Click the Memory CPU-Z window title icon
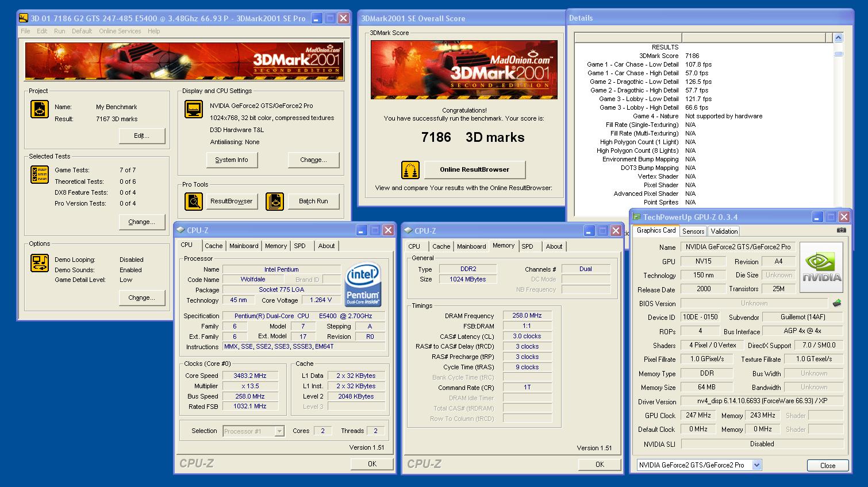Screen dimensions: 868x487 (408, 231)
